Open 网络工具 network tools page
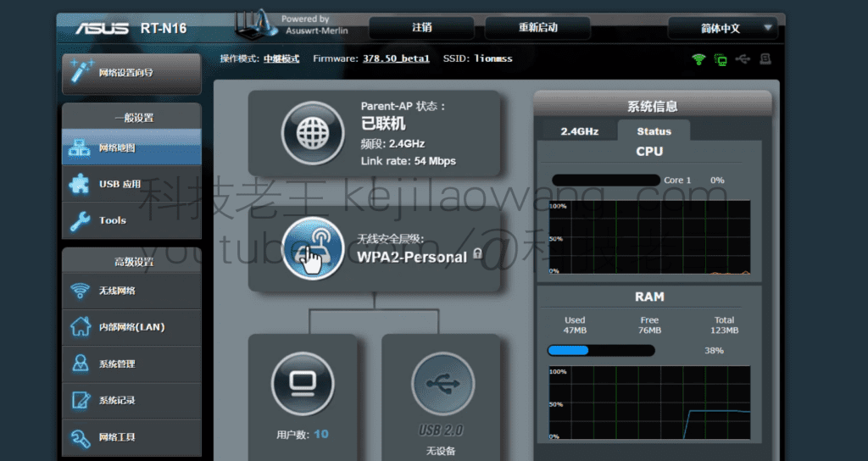Image resolution: width=868 pixels, height=461 pixels. [131, 437]
